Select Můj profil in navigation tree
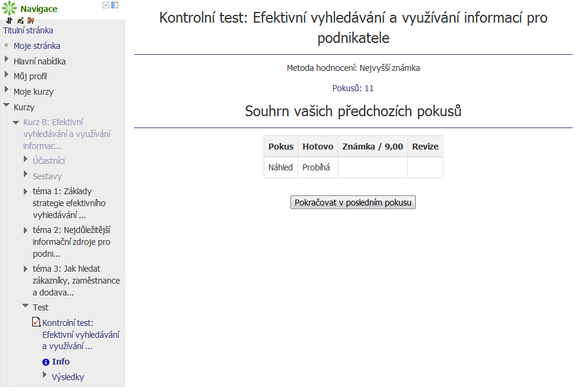 pyautogui.click(x=30, y=76)
